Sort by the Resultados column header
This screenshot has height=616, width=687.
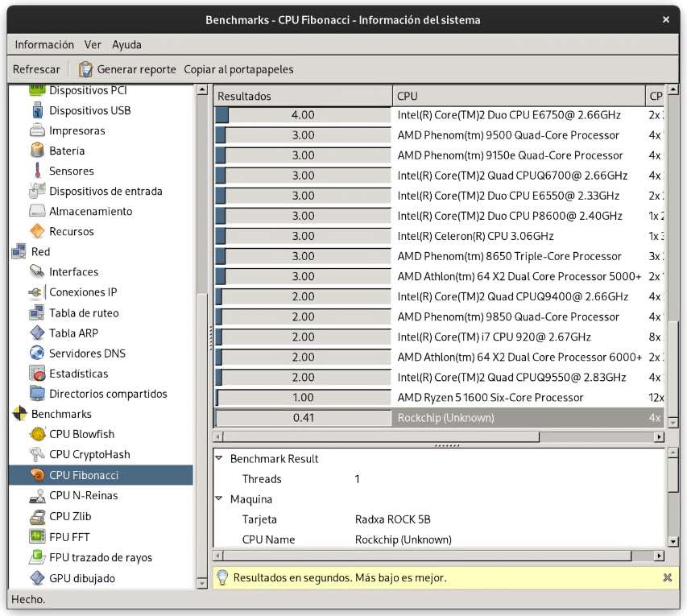pos(303,96)
